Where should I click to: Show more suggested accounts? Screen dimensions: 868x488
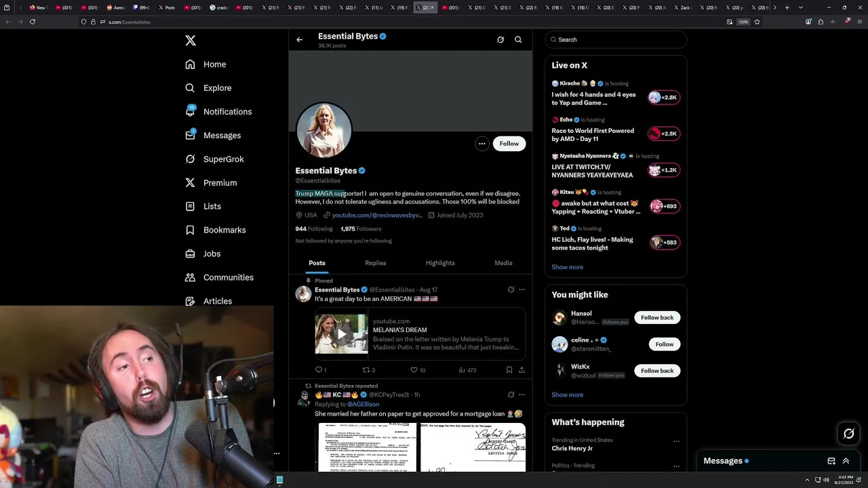[567, 395]
